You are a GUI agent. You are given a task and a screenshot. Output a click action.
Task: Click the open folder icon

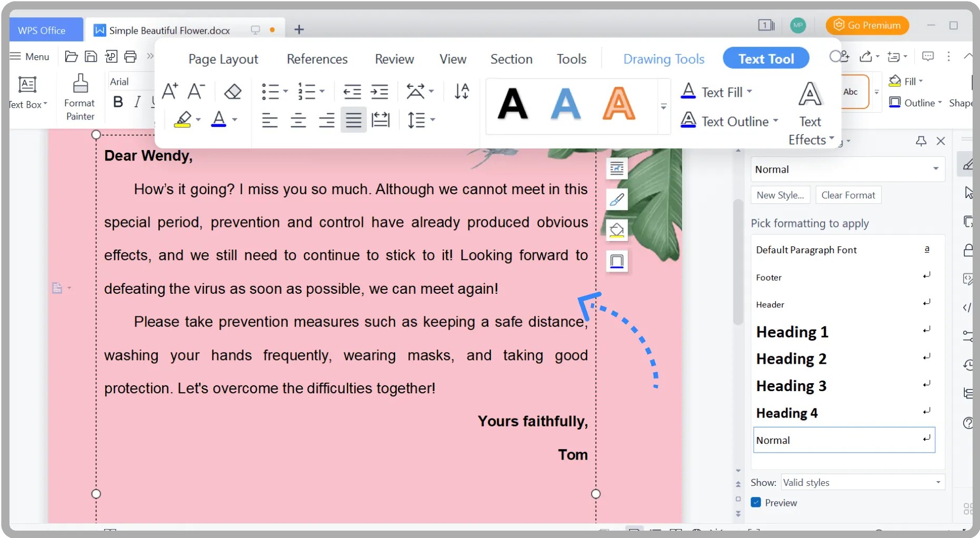tap(71, 56)
